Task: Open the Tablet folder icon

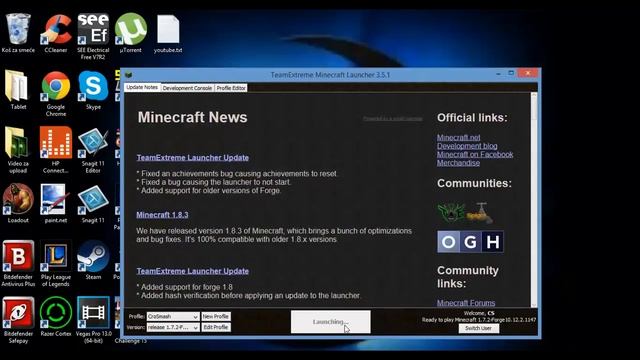Action: [18, 90]
